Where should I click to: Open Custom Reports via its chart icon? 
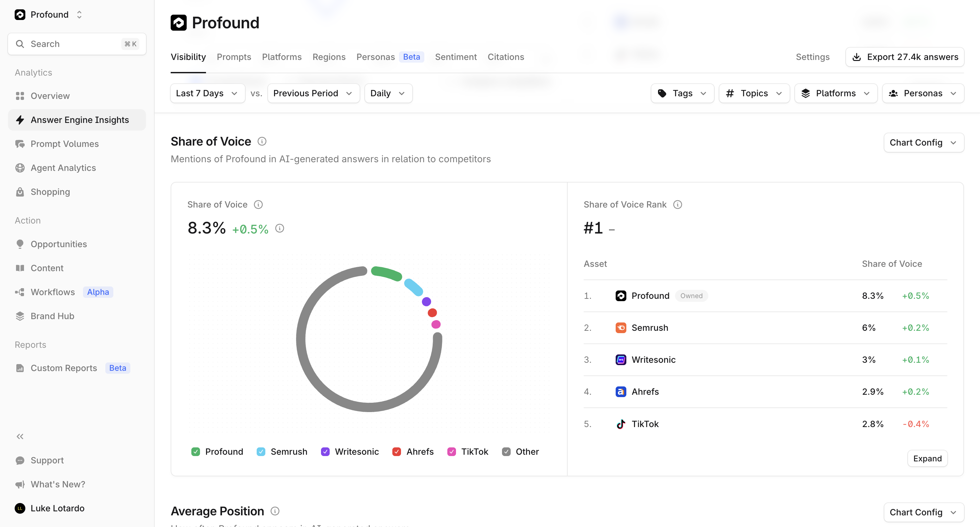pyautogui.click(x=20, y=368)
